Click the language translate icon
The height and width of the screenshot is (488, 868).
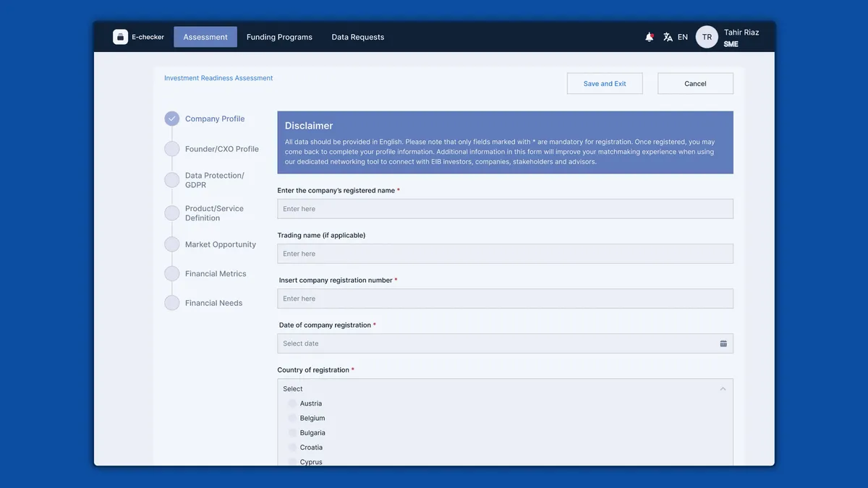pos(668,37)
